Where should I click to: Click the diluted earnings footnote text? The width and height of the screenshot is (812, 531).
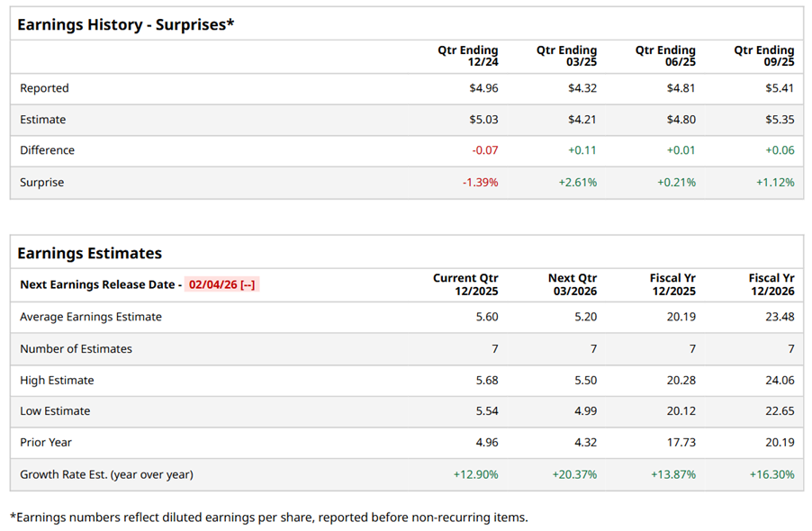[x=268, y=517]
